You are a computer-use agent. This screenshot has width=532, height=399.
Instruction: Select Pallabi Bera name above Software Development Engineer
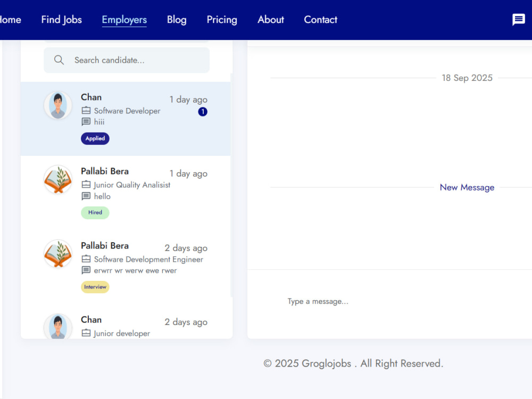tap(105, 246)
